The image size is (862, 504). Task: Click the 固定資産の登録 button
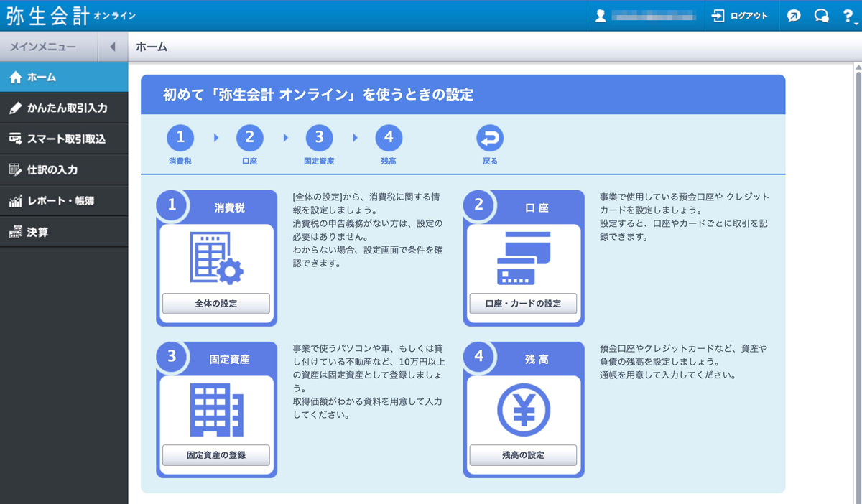215,455
